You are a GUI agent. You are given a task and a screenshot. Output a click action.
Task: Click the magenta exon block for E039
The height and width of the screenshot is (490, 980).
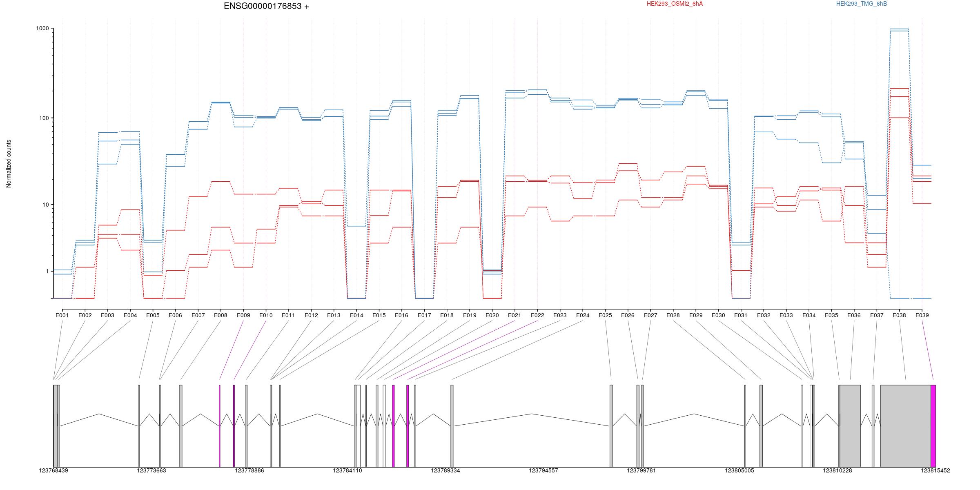pos(933,426)
